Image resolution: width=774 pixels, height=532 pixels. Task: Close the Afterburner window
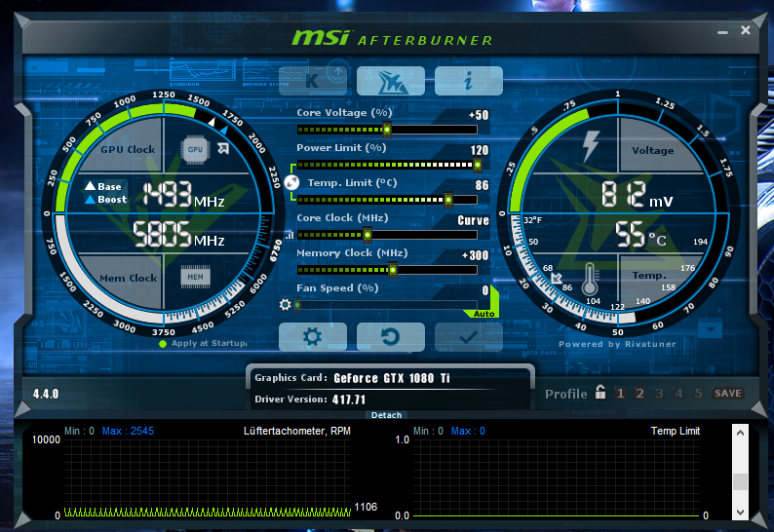(746, 30)
